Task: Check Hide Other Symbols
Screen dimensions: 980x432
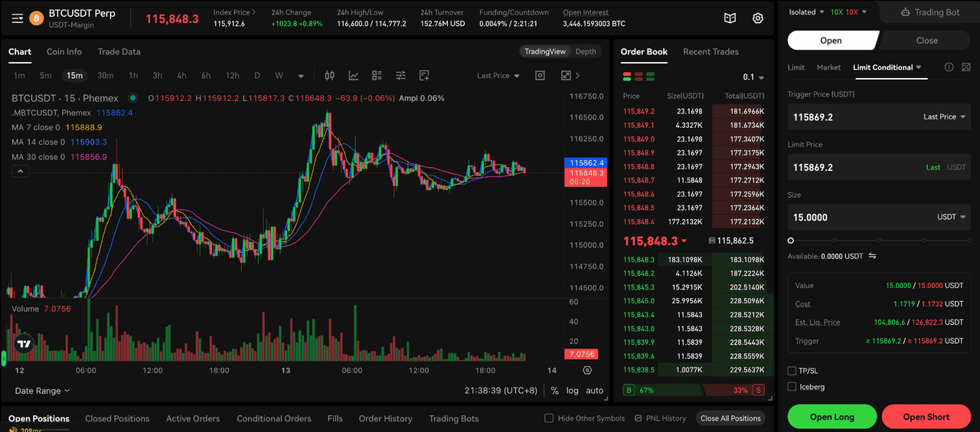Action: (x=548, y=418)
